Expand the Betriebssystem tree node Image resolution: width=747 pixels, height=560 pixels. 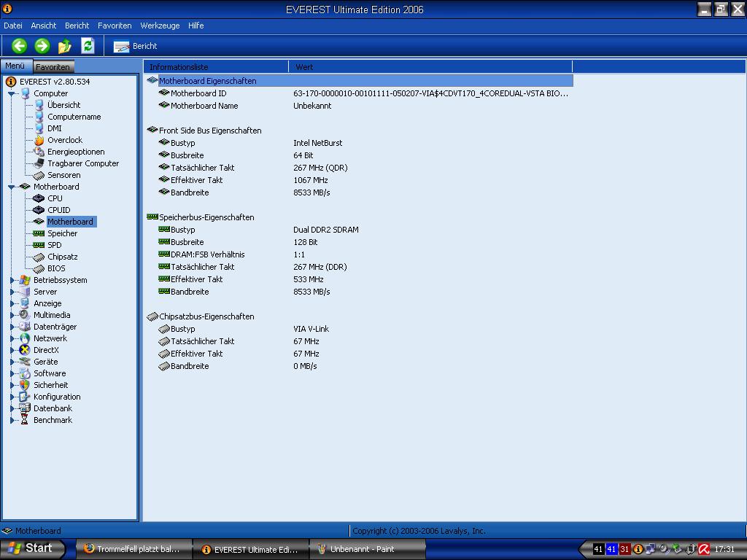click(12, 281)
